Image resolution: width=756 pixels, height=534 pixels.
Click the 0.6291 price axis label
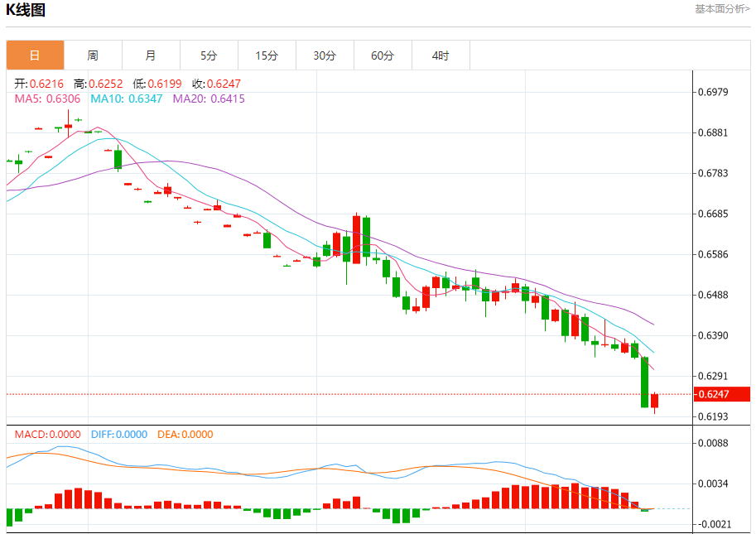click(x=713, y=376)
